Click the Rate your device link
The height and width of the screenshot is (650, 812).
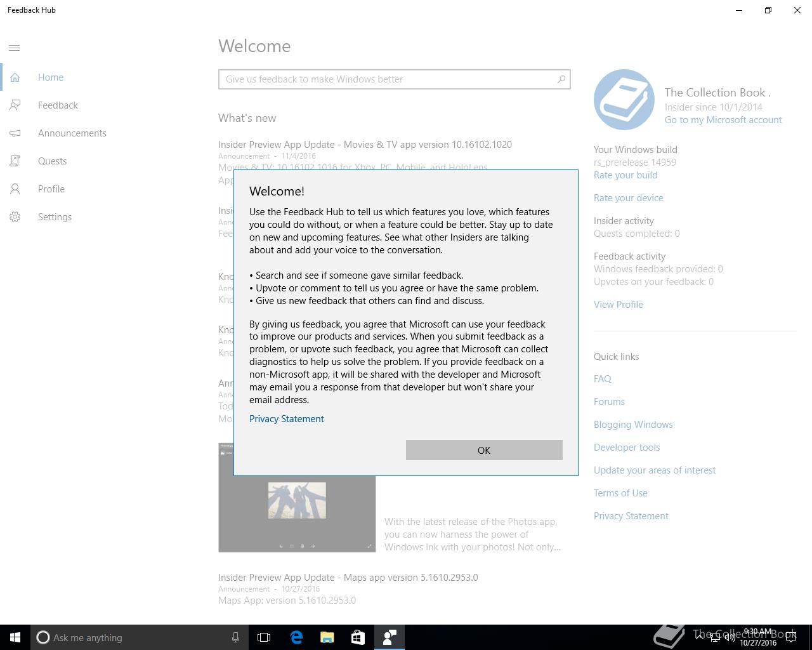click(x=629, y=198)
